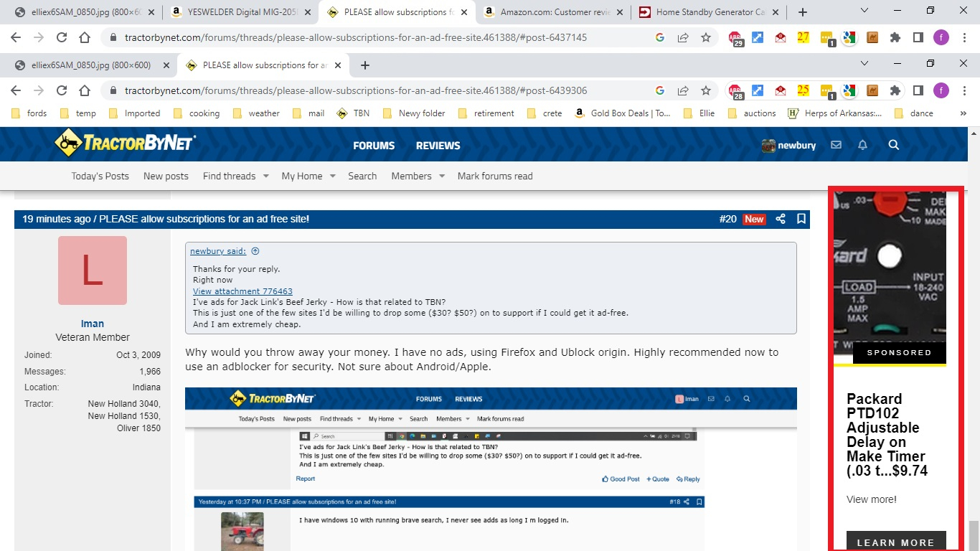The height and width of the screenshot is (551, 980).
Task: Bookmark post #20 with the bookmark icon
Action: click(801, 219)
